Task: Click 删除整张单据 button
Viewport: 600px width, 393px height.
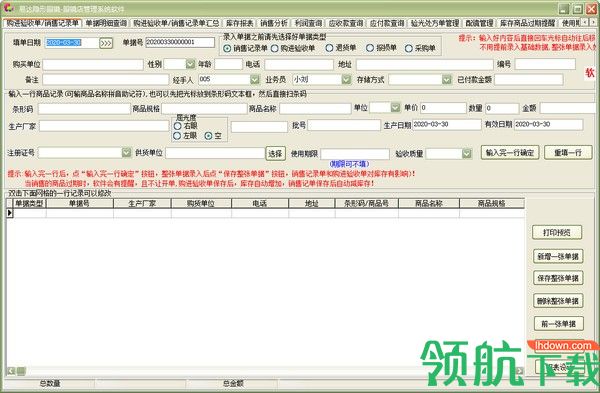Action: [x=558, y=301]
